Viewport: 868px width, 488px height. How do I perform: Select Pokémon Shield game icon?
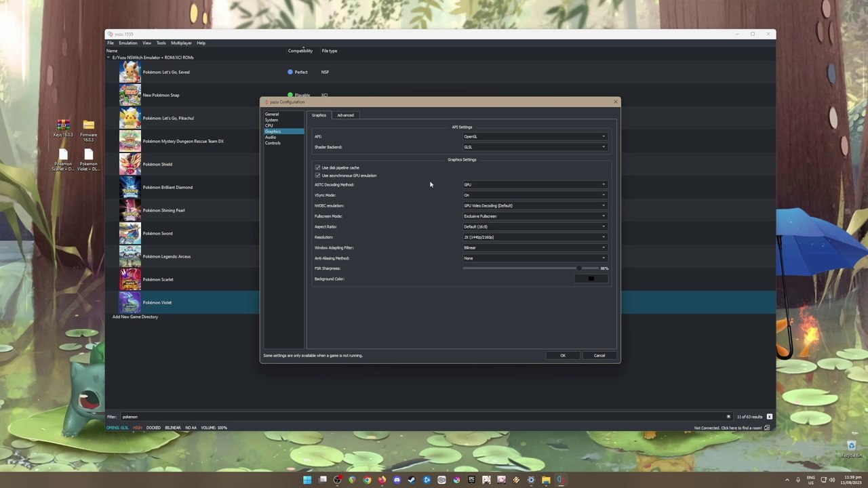pyautogui.click(x=130, y=164)
